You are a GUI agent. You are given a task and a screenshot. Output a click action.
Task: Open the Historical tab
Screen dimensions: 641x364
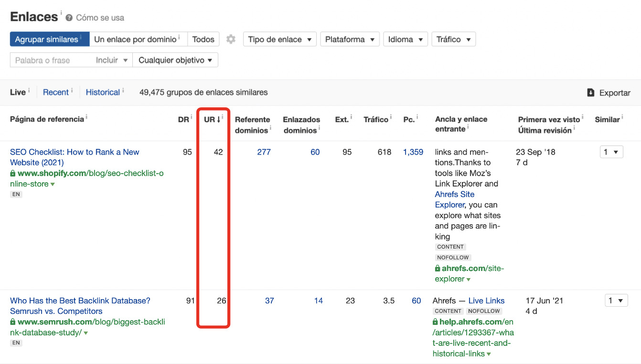(103, 93)
